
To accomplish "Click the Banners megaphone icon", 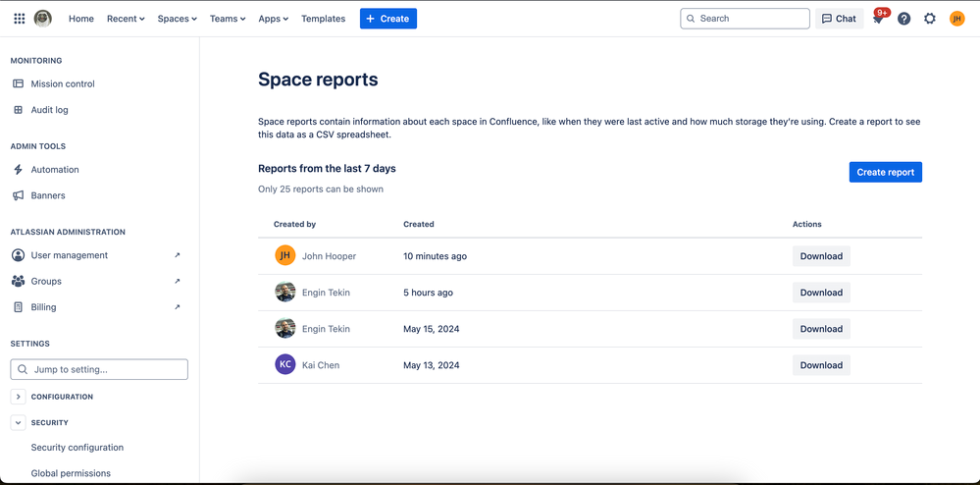I will pyautogui.click(x=18, y=196).
